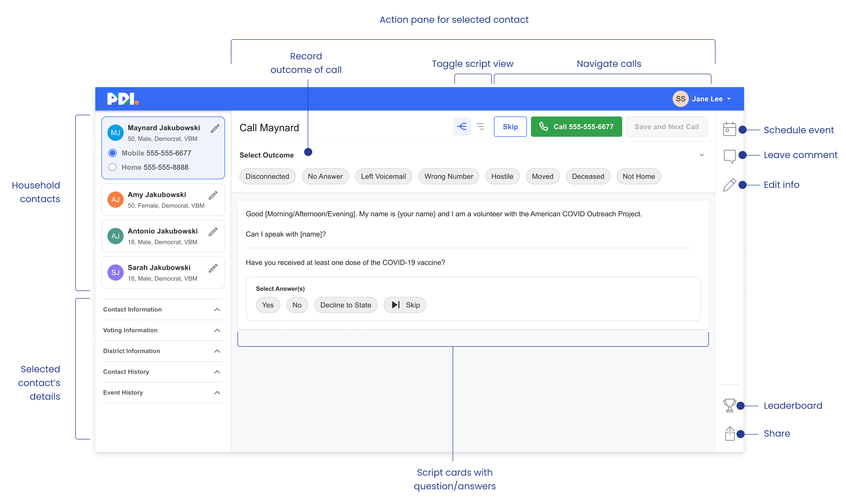The image size is (846, 504).
Task: Toggle the collapsed script view icon
Action: coord(462,127)
